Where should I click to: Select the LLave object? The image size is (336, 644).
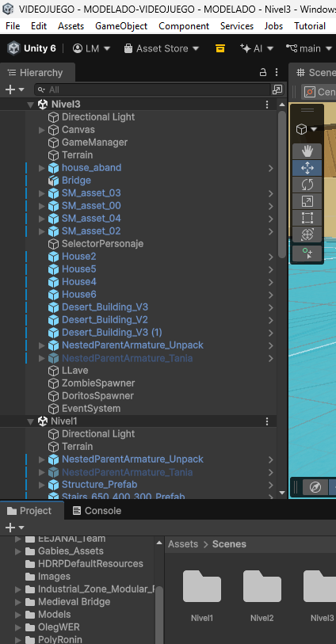point(74,371)
